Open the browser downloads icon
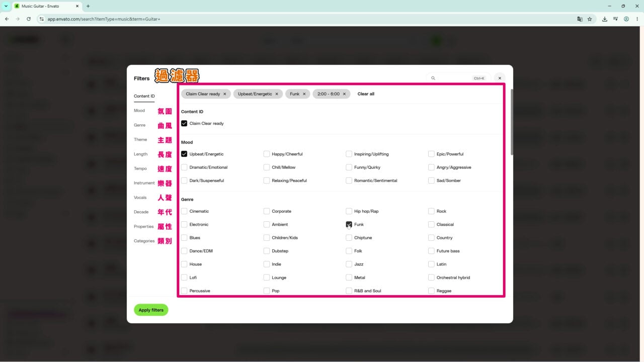The width and height of the screenshot is (644, 362). [x=604, y=19]
